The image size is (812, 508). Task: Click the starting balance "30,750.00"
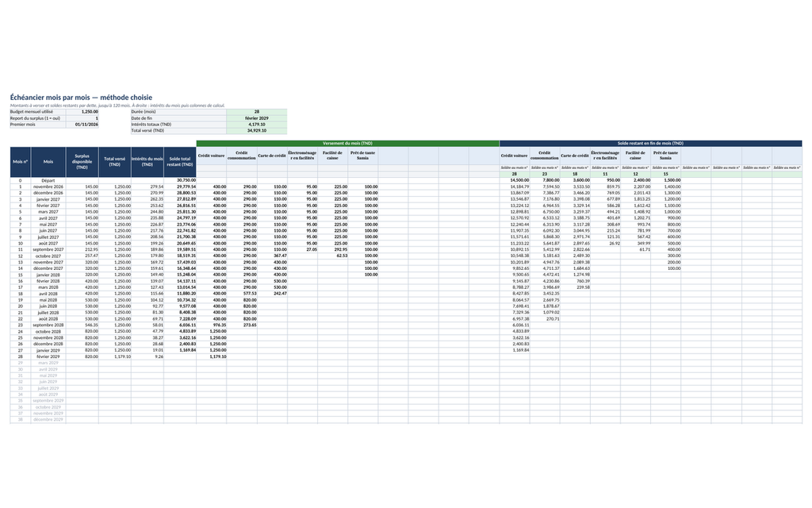tap(186, 180)
